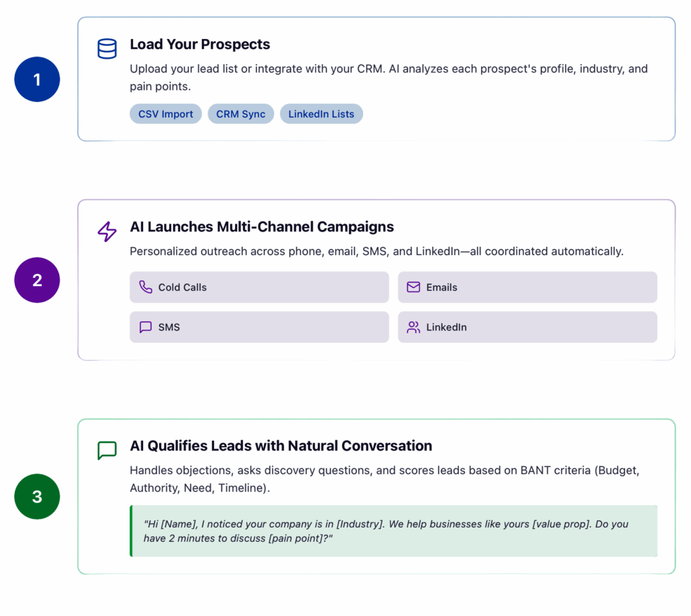Open the Cold Calls channel tile
This screenshot has width=691, height=616.
click(x=259, y=287)
